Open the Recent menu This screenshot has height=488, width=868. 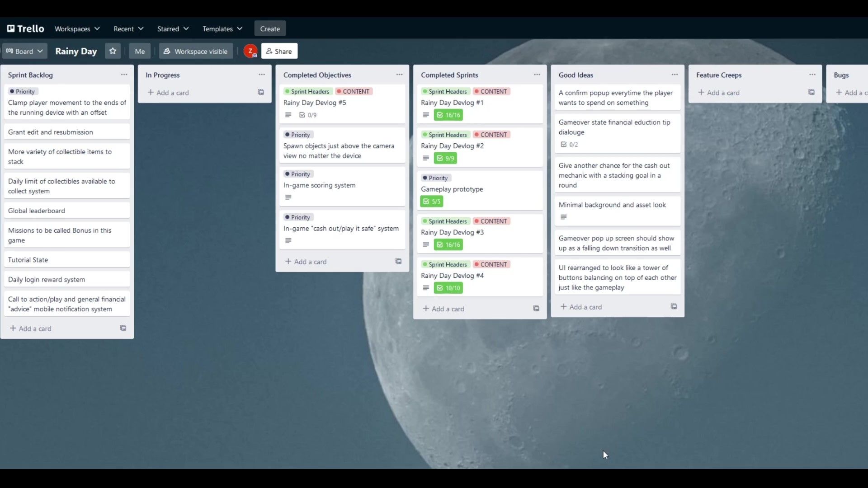[x=128, y=28]
